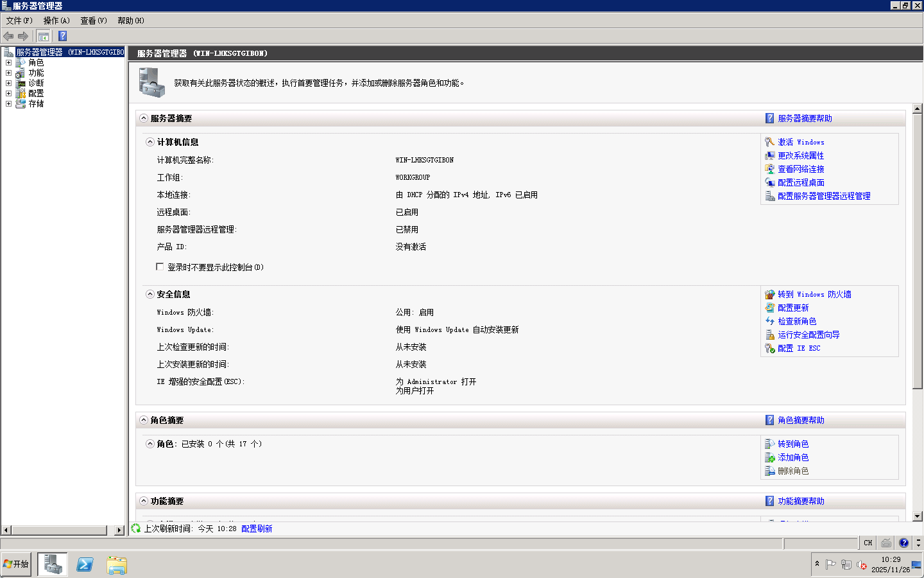Click the blue Help toolbar icon

[x=63, y=36]
